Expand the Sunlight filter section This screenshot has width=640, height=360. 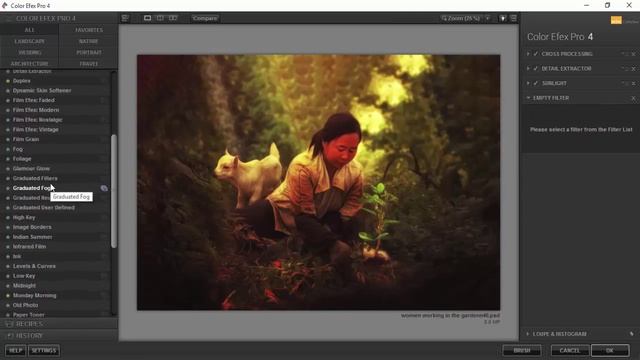(x=528, y=83)
